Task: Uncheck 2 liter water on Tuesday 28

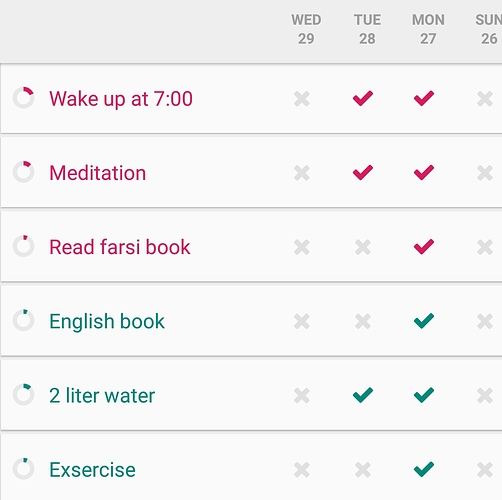Action: [x=363, y=395]
